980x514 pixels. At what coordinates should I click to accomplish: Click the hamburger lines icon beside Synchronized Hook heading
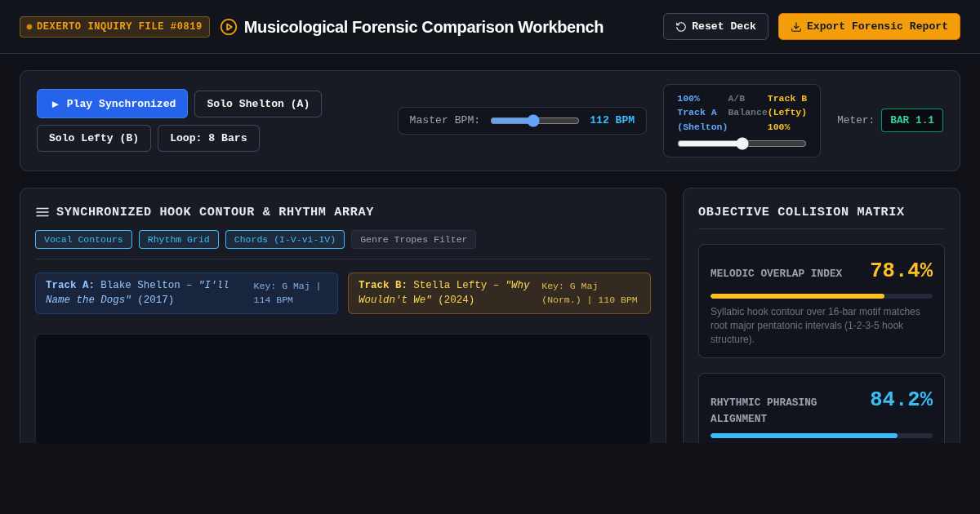pos(42,212)
